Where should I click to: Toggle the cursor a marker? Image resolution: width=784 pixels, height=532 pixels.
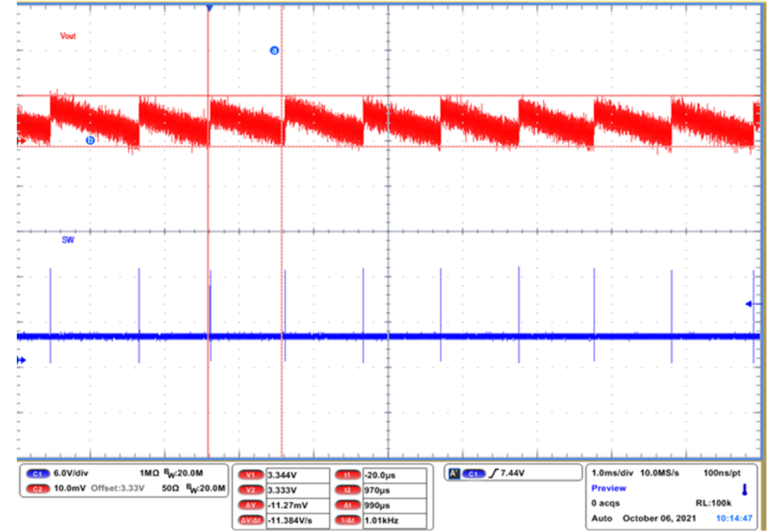coord(274,50)
